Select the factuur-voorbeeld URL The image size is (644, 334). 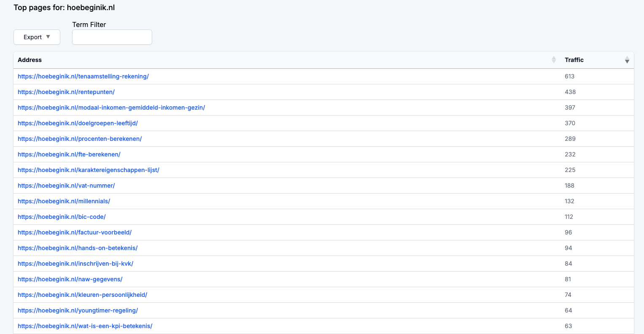[75, 232]
